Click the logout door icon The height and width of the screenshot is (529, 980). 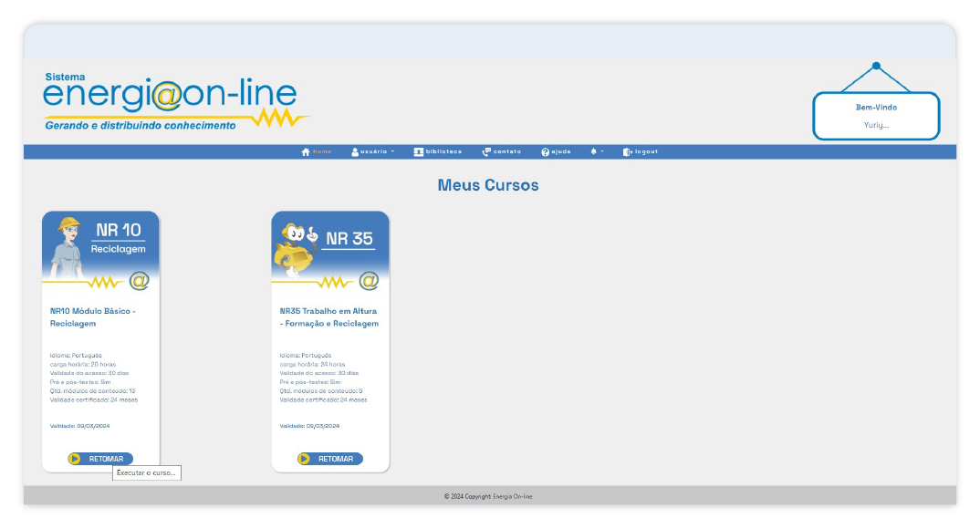coord(628,152)
